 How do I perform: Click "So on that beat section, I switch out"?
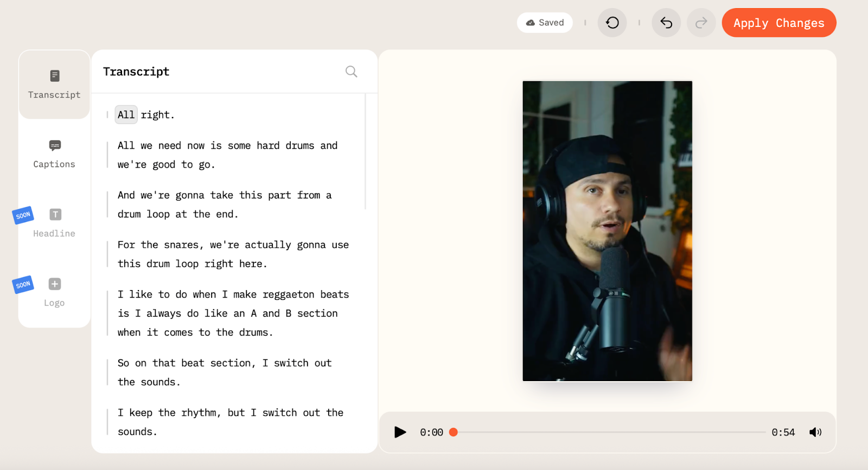click(225, 363)
